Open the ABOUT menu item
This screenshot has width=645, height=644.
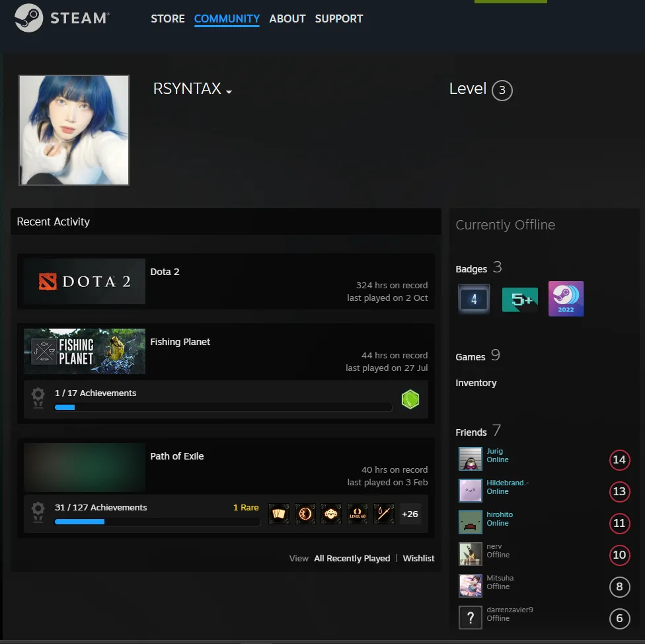click(x=287, y=19)
